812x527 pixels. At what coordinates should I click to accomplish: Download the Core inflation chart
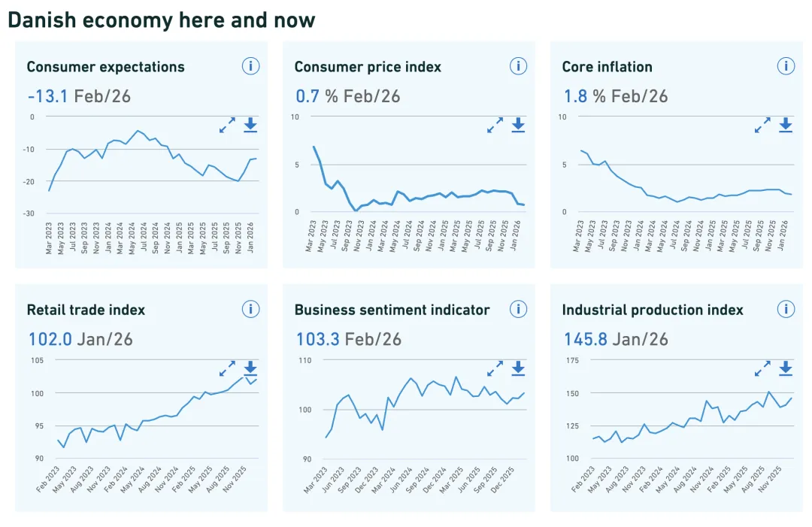coord(786,125)
